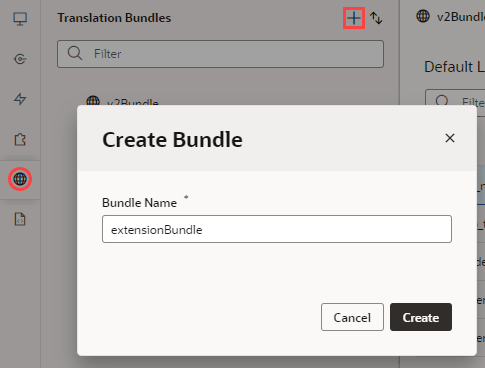Click the Create Bundle dialog title

(x=172, y=139)
